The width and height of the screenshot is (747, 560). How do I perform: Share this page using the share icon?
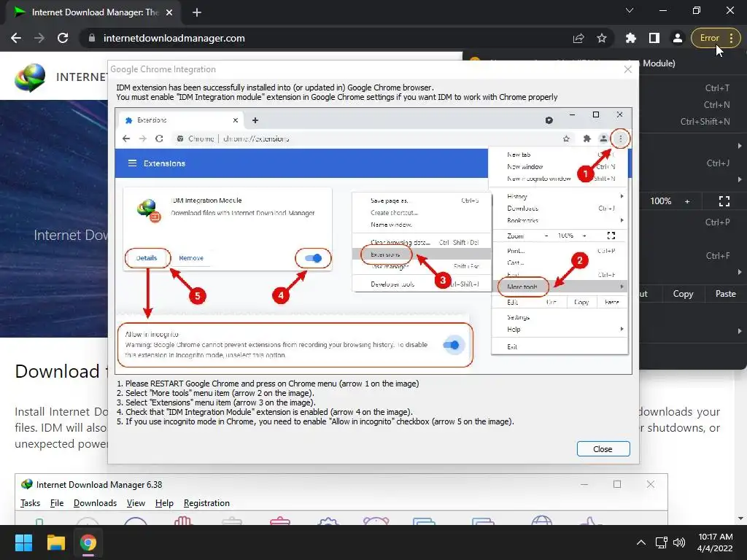click(x=578, y=38)
